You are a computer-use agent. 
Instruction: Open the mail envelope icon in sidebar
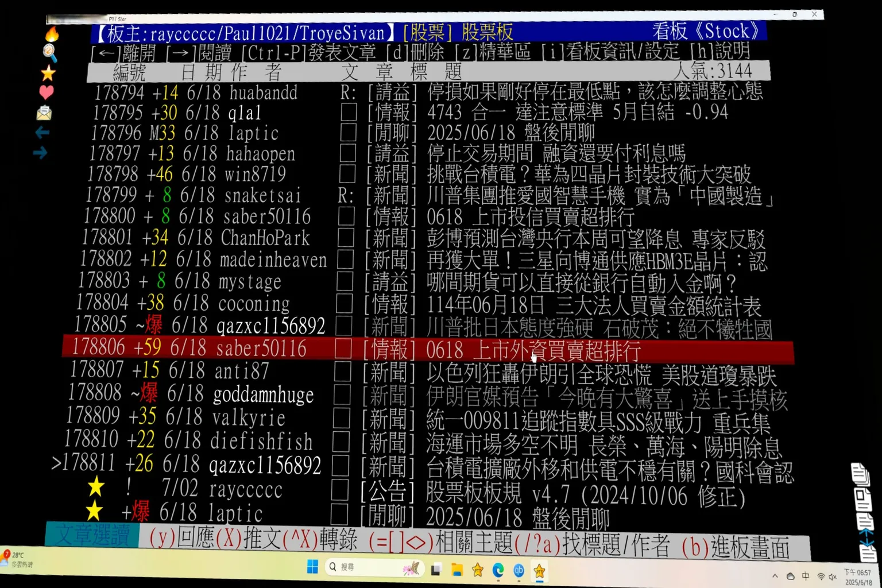pyautogui.click(x=44, y=113)
